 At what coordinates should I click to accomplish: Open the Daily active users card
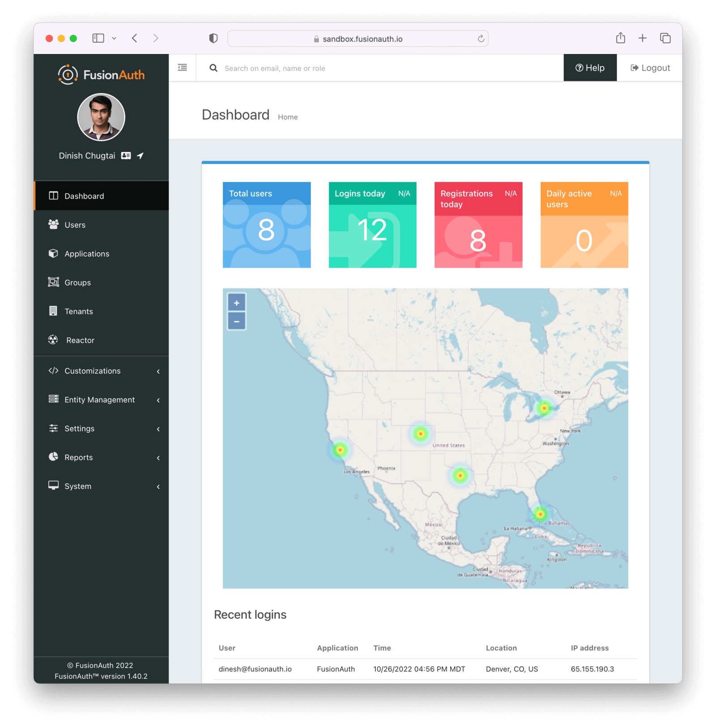584,225
